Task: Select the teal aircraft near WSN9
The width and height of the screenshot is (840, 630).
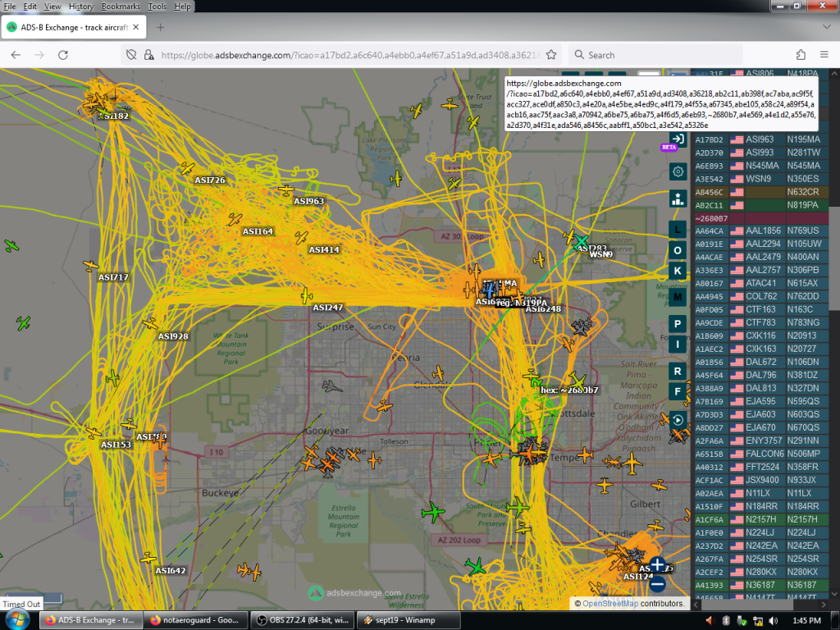Action: click(581, 242)
